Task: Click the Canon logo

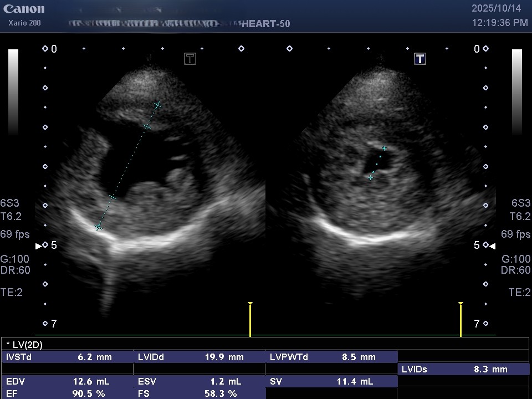Action: tap(24, 9)
